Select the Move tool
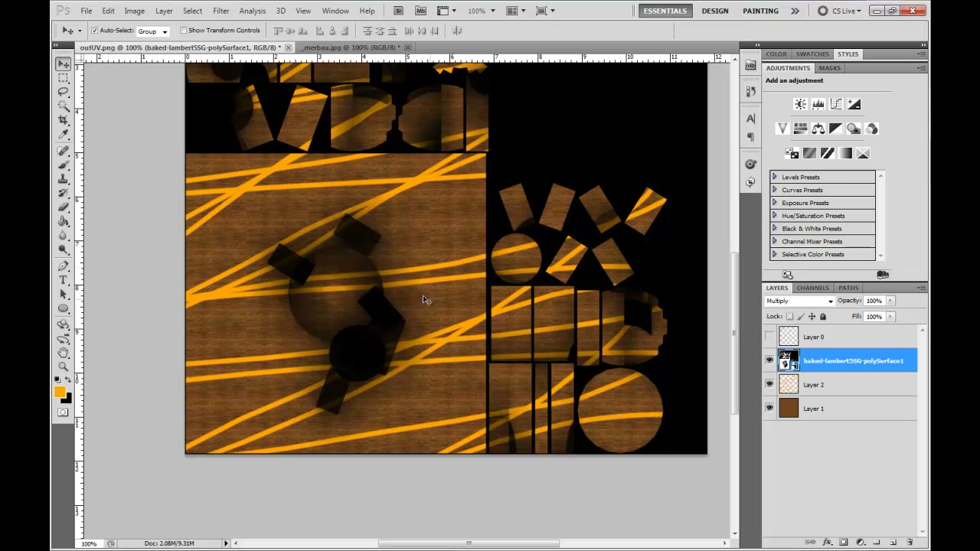The height and width of the screenshot is (551, 980). 64,64
